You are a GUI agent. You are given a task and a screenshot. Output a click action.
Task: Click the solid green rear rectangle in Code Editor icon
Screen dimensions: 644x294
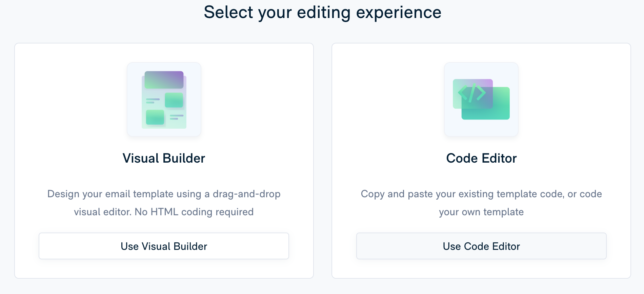click(486, 103)
